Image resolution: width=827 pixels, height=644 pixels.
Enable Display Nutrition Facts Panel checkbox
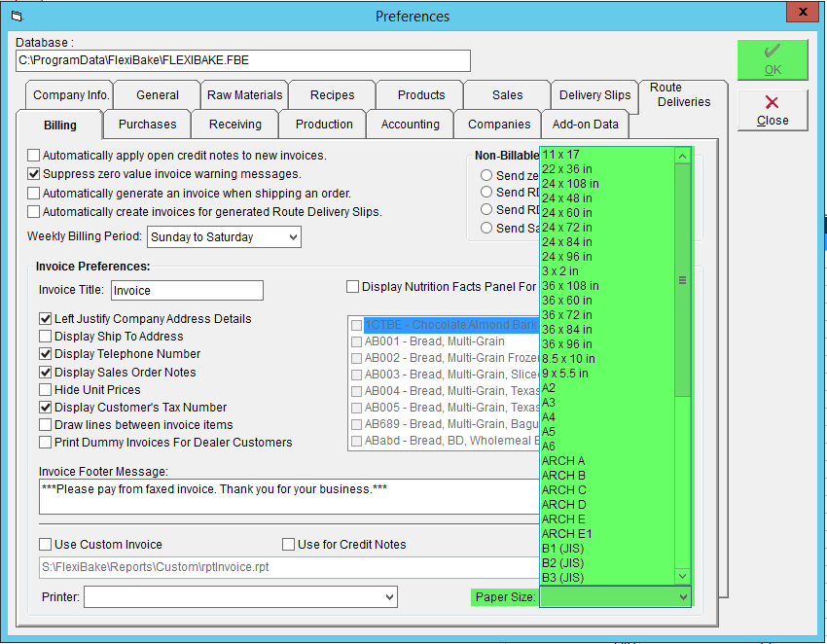[352, 286]
